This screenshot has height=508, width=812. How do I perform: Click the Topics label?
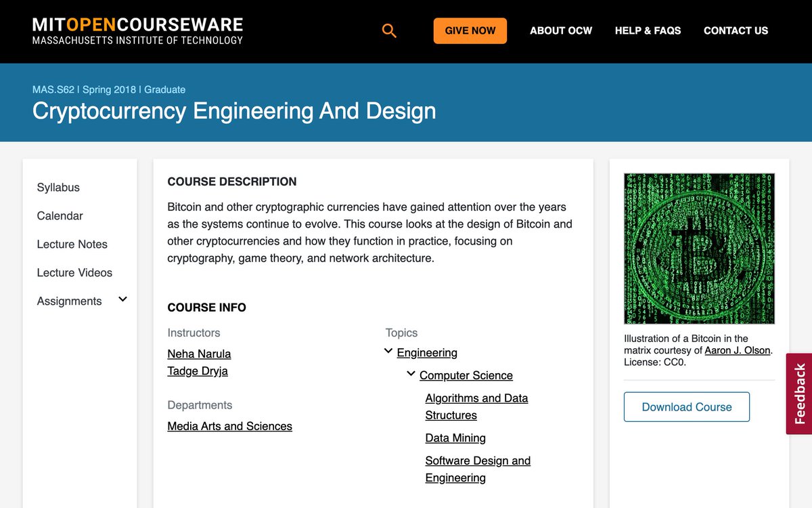pos(401,333)
